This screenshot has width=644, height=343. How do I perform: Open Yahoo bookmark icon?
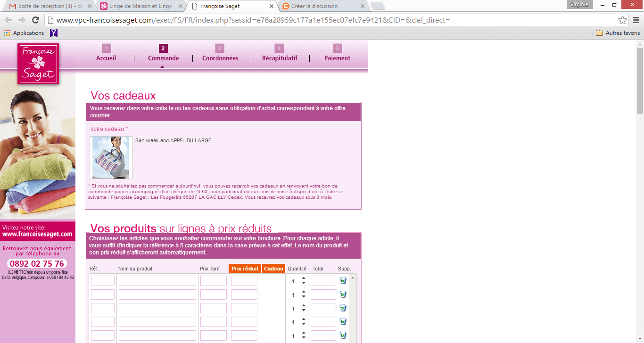(x=54, y=33)
